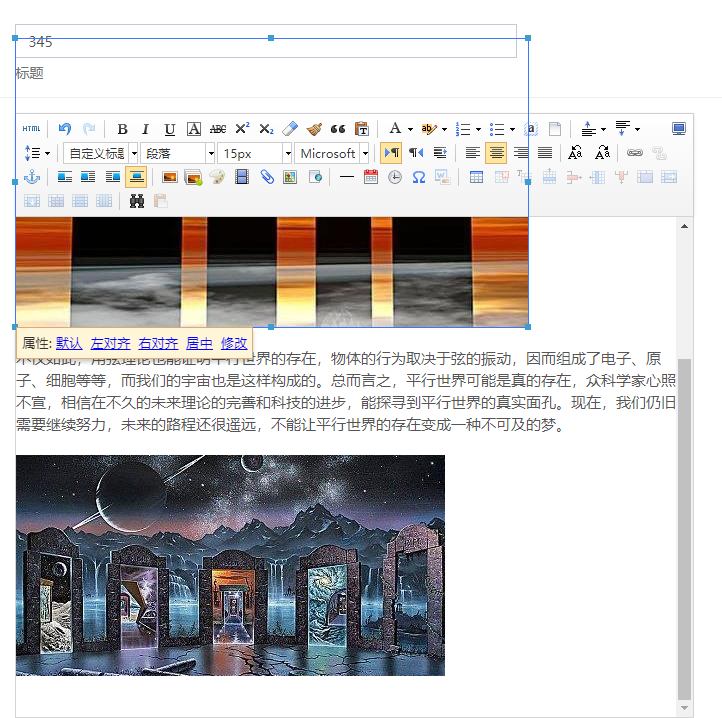Toggle strikethrough formatting
Screen dimensions: 722x718
pyautogui.click(x=218, y=129)
